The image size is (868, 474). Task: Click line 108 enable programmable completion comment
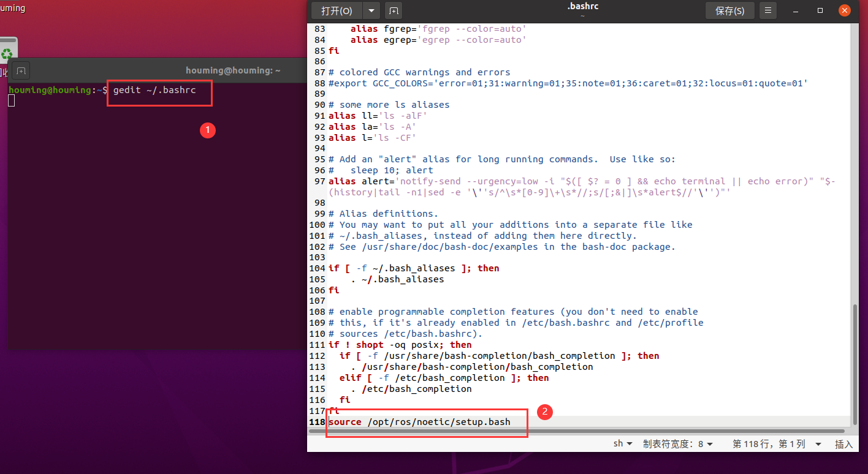pos(513,312)
